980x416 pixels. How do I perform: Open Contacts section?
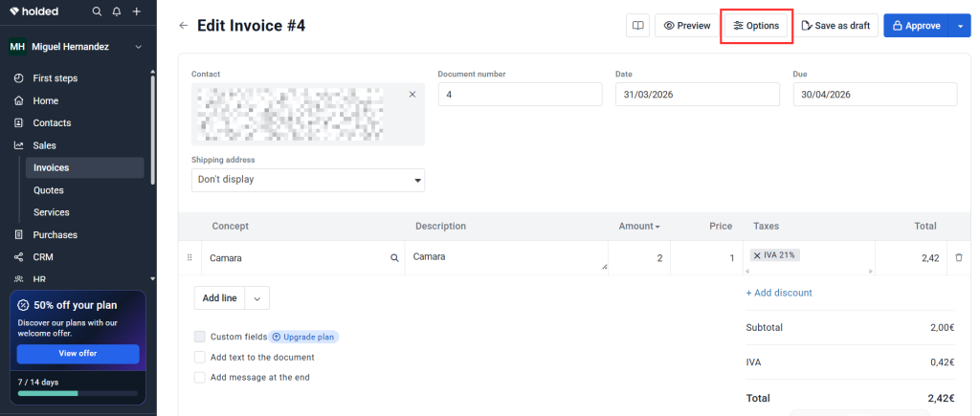(x=52, y=123)
